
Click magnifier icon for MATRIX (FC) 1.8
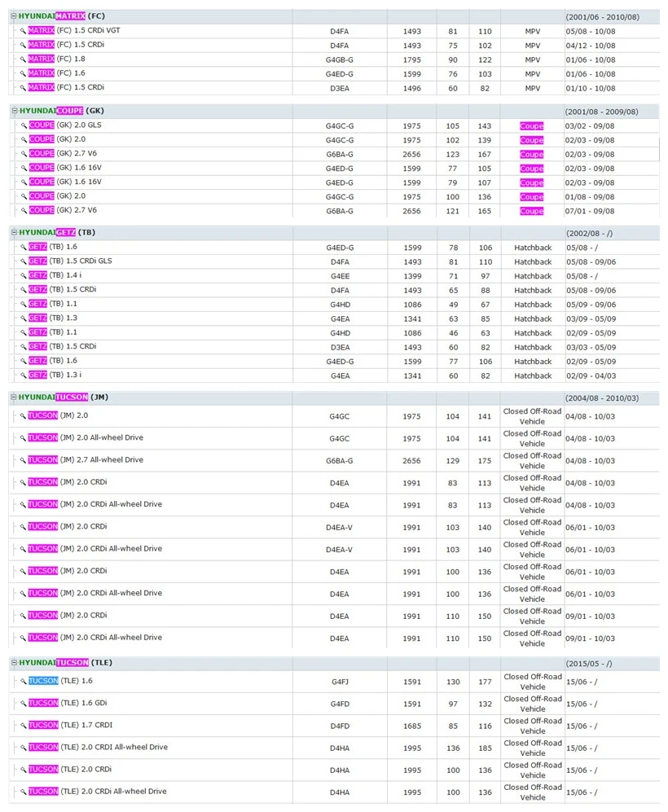(x=23, y=59)
